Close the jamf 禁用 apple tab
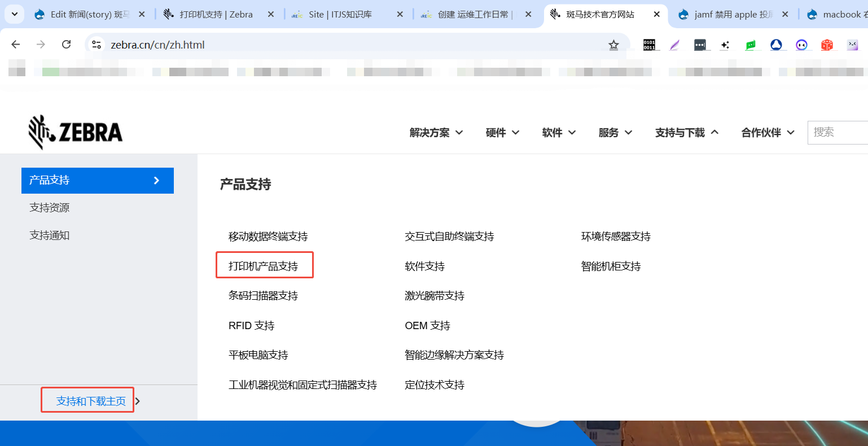 (785, 14)
